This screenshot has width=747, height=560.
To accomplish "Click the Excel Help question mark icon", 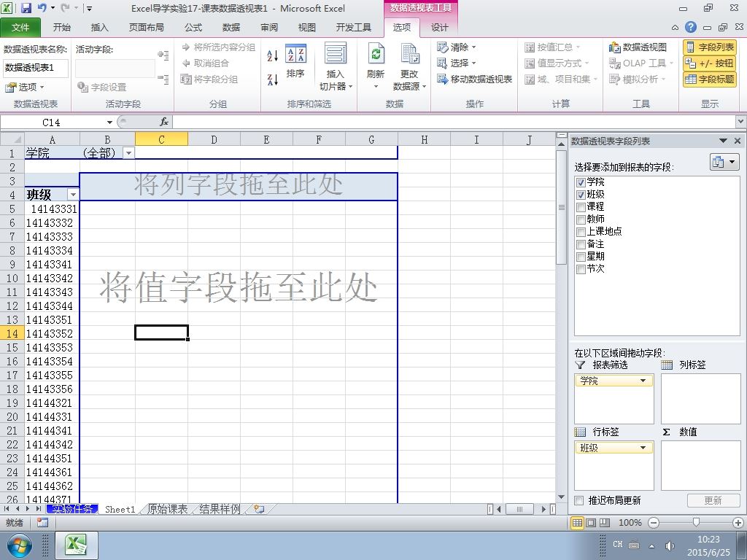I will [690, 27].
